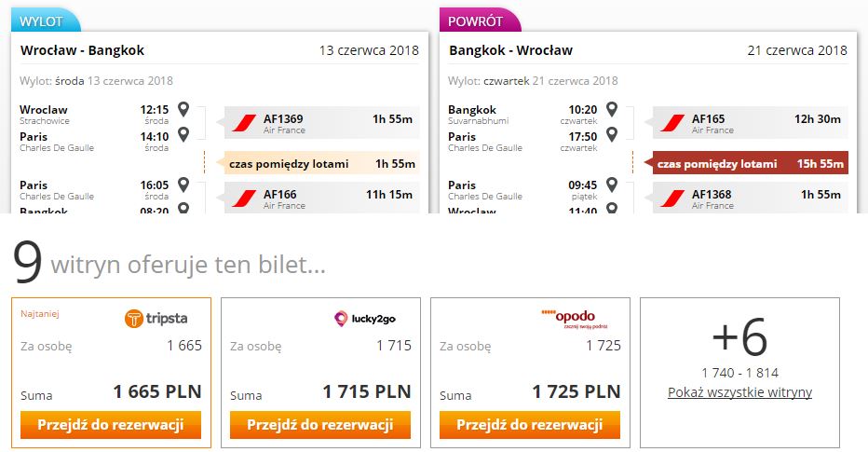Screen dimensions: 868x452
Task: Click the location pin at Paris 16:05
Action: (x=183, y=185)
